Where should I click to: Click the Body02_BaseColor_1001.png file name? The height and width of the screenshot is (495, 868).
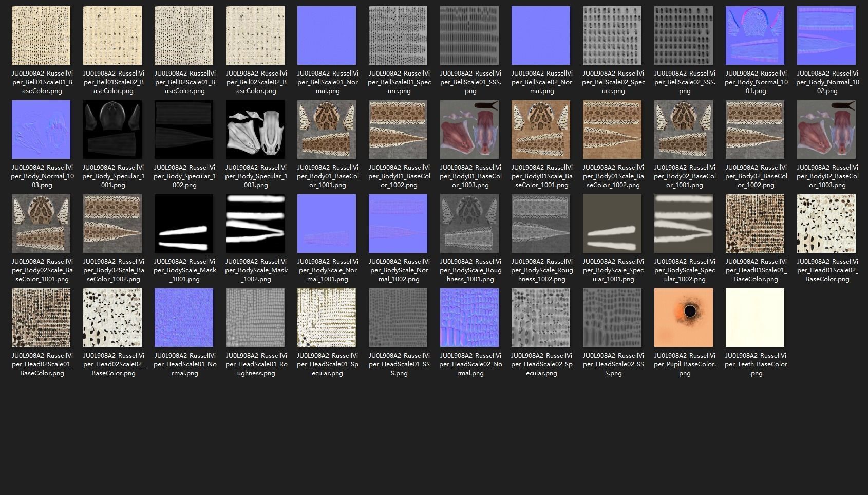[x=684, y=176]
